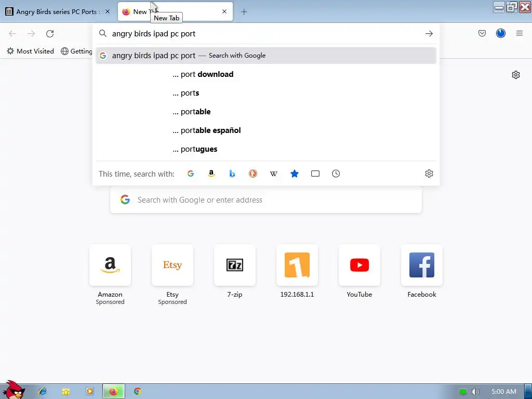Select suggestion '... port download'

(x=266, y=74)
